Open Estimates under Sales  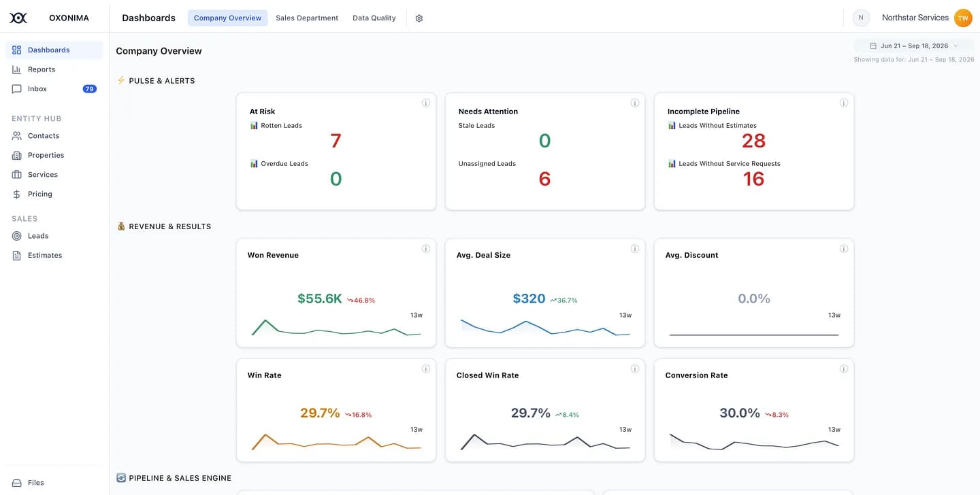click(x=54, y=256)
